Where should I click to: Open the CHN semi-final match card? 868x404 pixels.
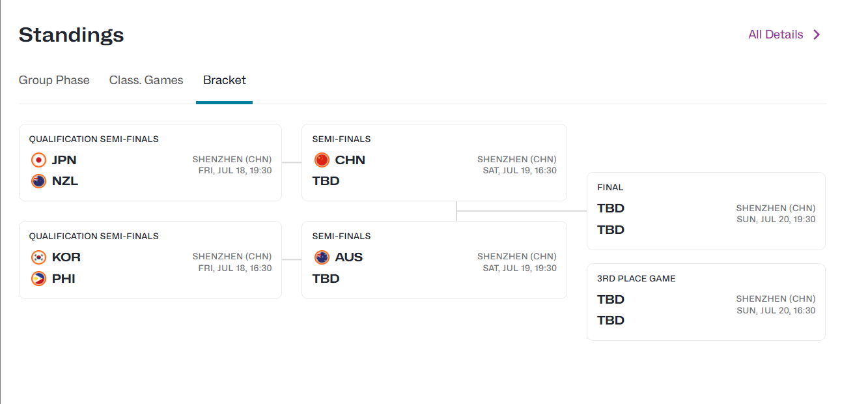[434, 162]
